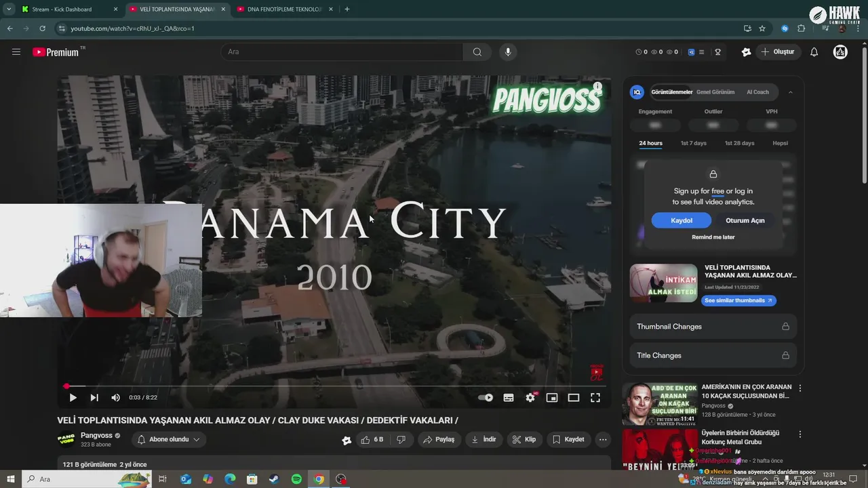Image resolution: width=868 pixels, height=488 pixels.
Task: Select the Genel Görünüm tab
Action: (x=715, y=92)
